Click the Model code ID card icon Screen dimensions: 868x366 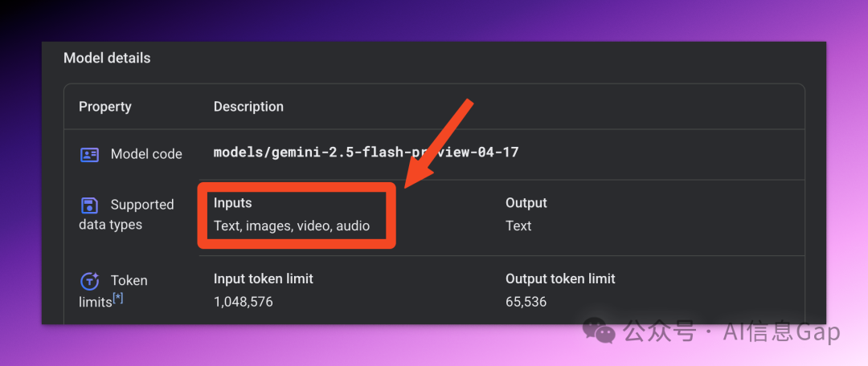click(89, 155)
